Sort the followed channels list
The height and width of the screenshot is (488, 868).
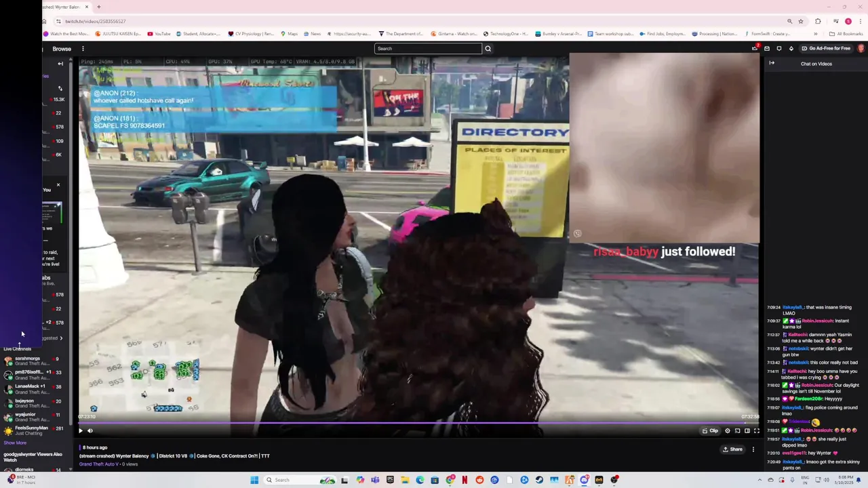[60, 88]
